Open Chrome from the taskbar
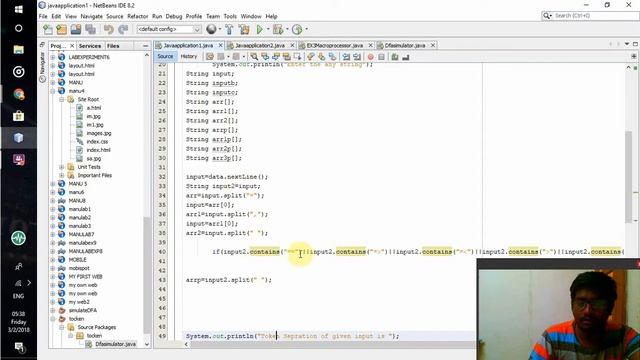Viewport: 640px width, 360px height. 18,94
